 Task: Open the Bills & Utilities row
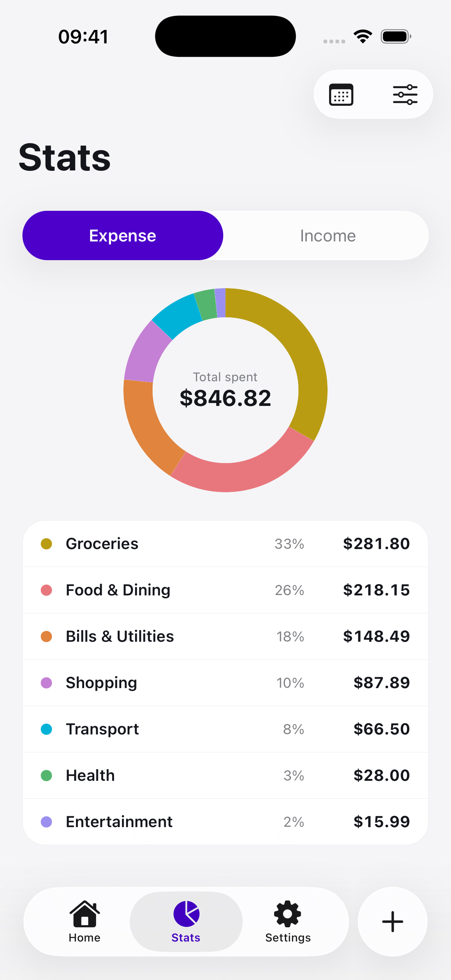point(225,637)
